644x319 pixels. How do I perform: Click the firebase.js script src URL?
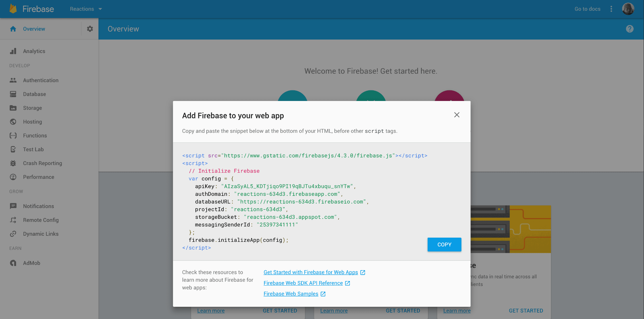(308, 156)
